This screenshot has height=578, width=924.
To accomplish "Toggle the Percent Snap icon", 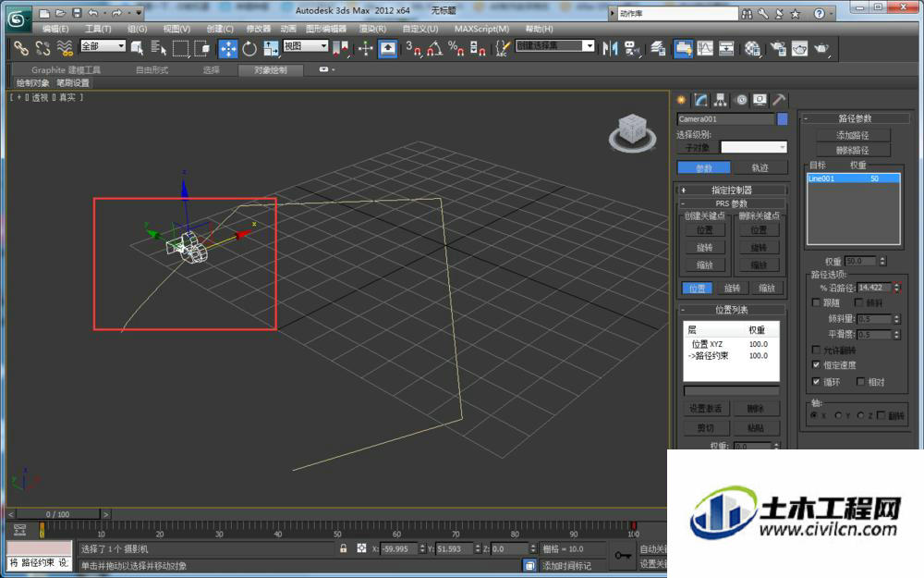I will point(456,48).
